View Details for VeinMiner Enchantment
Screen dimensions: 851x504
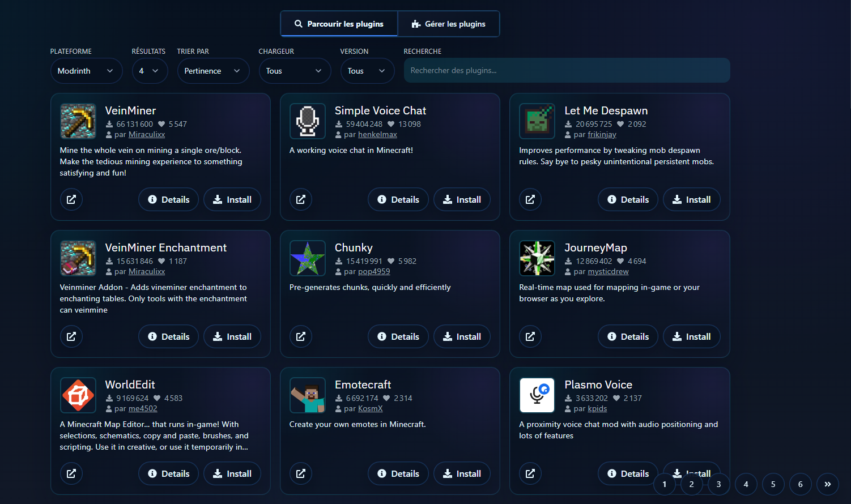tap(168, 336)
